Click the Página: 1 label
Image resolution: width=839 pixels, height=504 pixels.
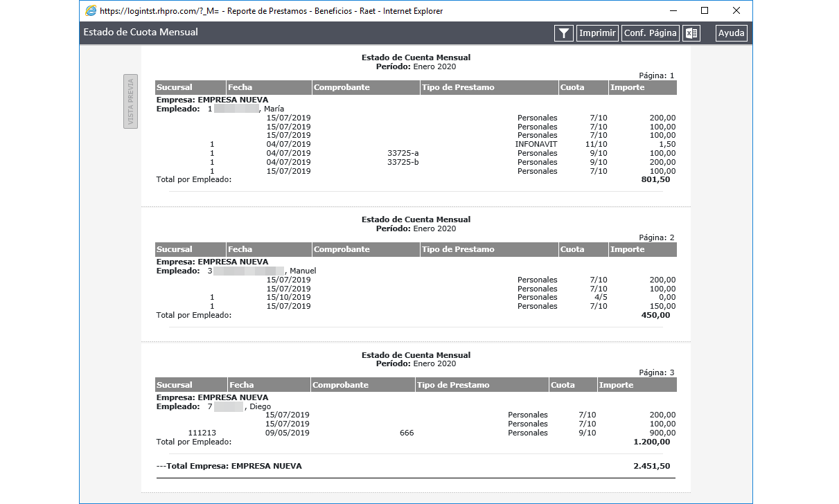tap(656, 75)
